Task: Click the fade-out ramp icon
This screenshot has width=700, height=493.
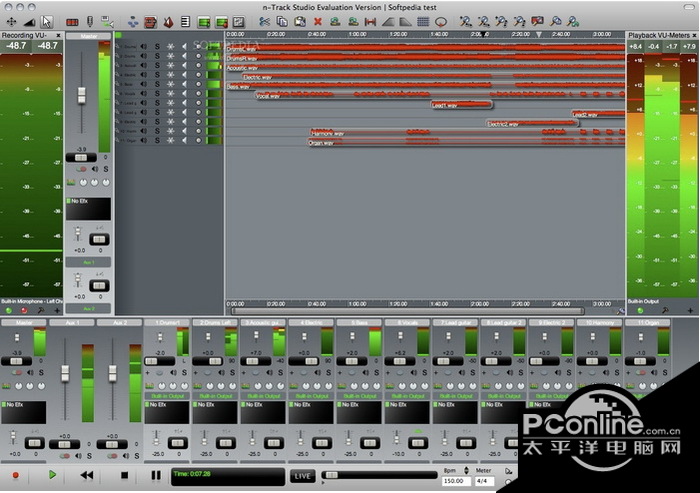Action: tap(405, 21)
